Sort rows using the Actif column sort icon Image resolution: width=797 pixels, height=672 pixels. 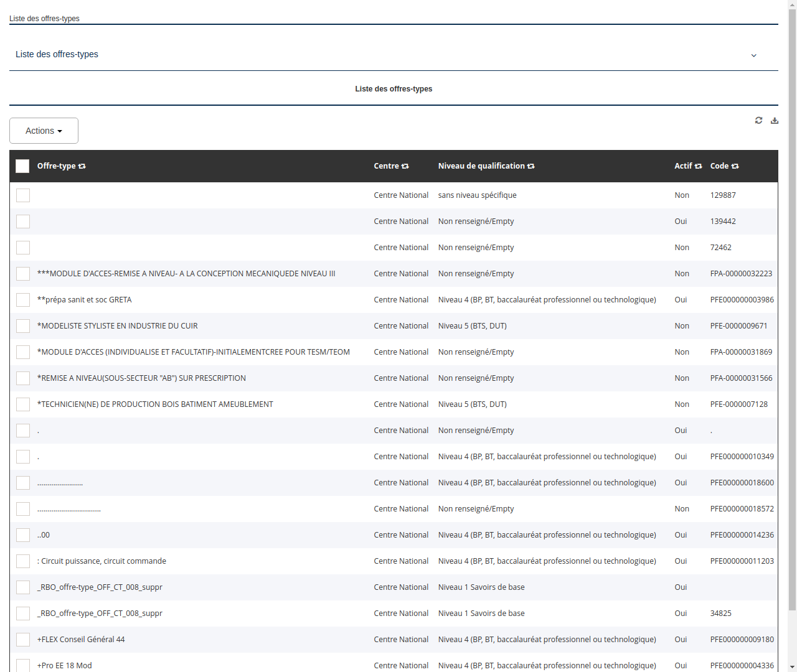pos(698,166)
